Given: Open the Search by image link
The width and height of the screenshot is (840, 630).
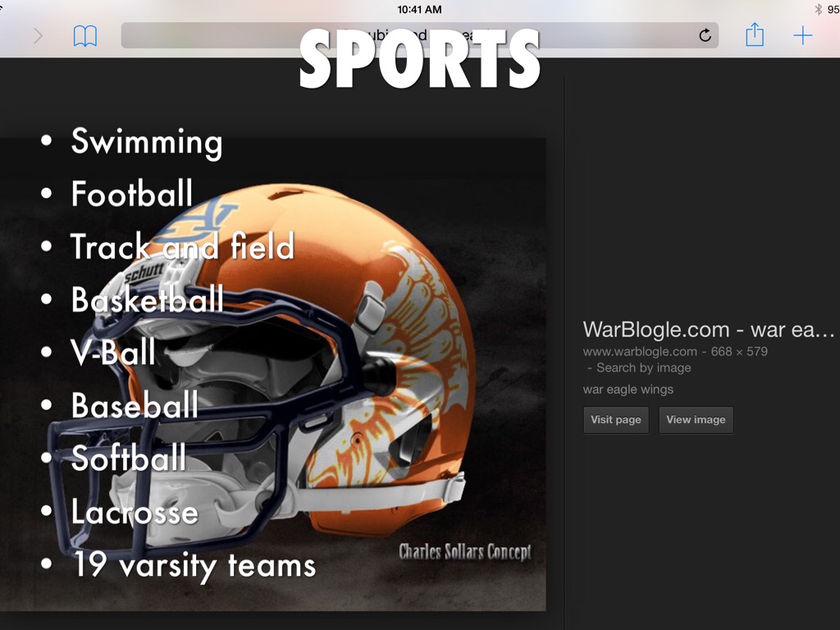Looking at the screenshot, I should (x=643, y=367).
